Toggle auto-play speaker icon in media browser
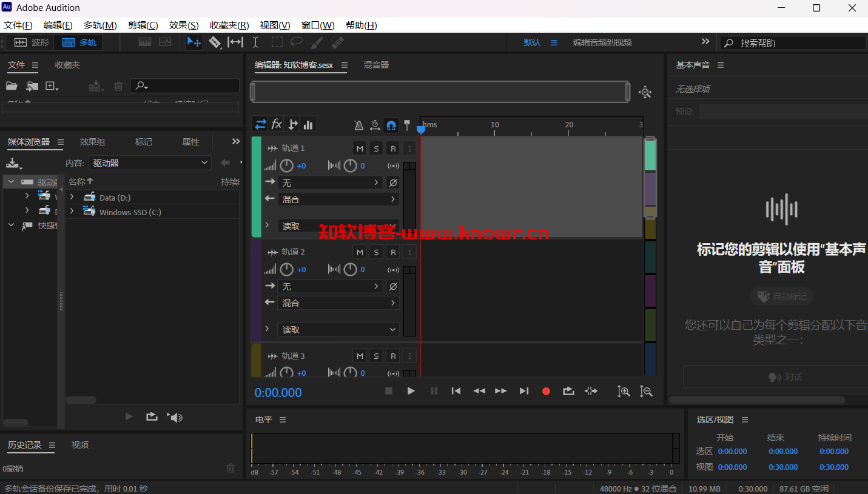868x494 pixels. click(175, 417)
